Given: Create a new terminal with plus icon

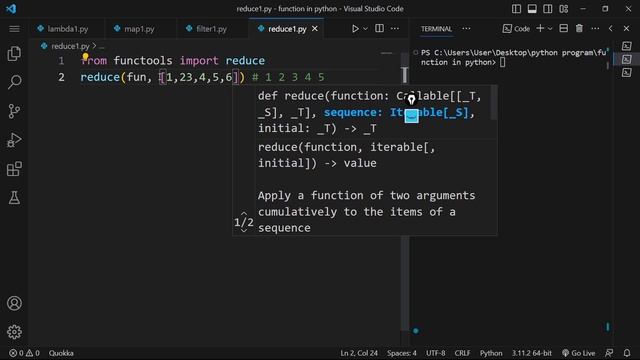Looking at the screenshot, I should point(540,28).
